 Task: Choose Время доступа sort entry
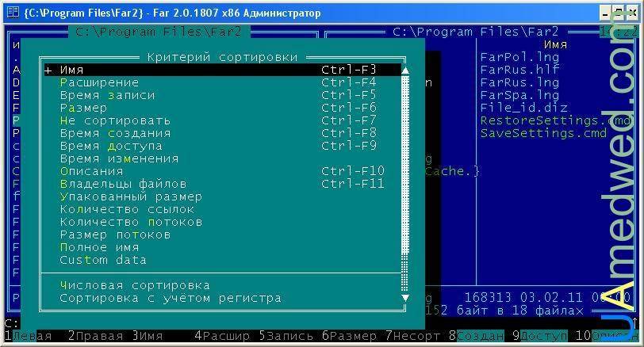point(222,146)
